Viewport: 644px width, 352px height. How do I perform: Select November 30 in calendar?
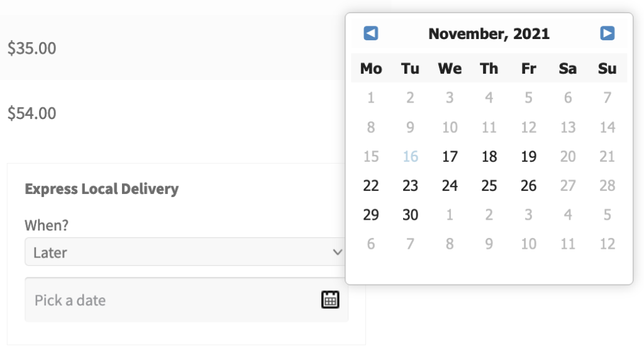(410, 215)
